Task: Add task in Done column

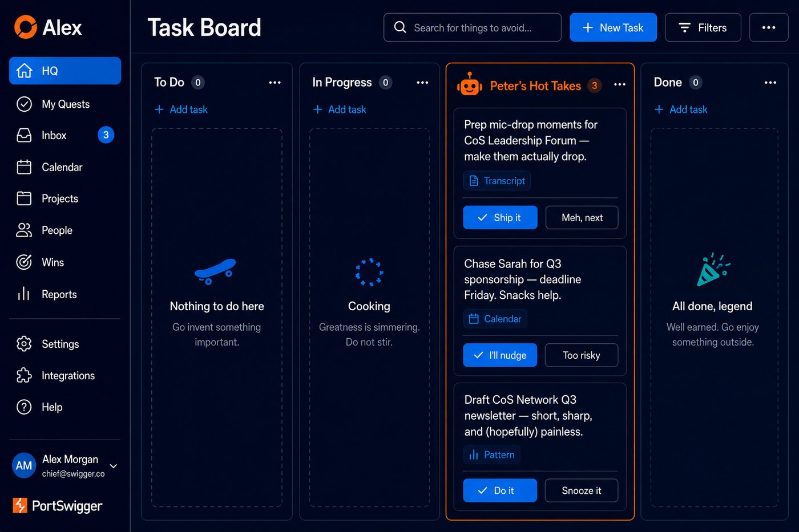Action: tap(681, 109)
